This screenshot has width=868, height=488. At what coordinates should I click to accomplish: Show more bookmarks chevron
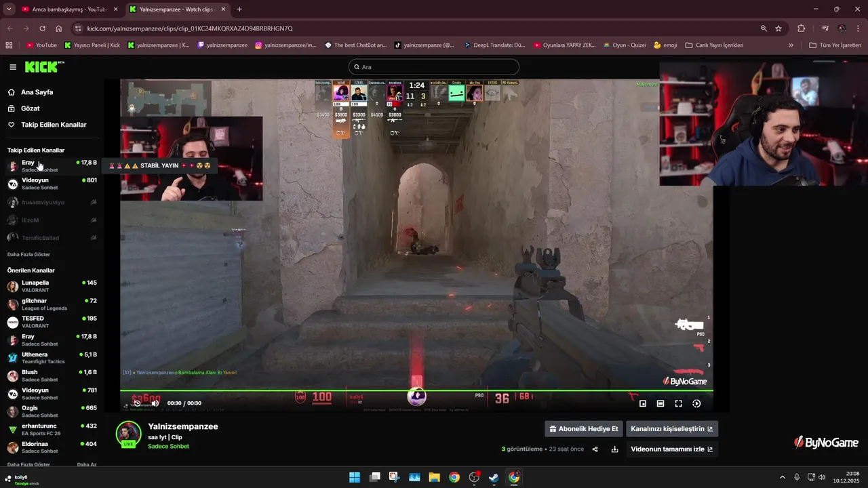click(x=791, y=45)
